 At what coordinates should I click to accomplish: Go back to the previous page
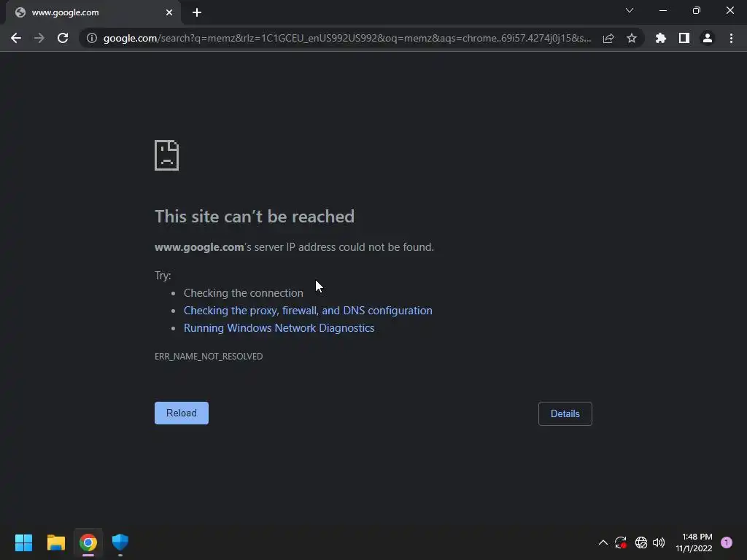tap(16, 38)
